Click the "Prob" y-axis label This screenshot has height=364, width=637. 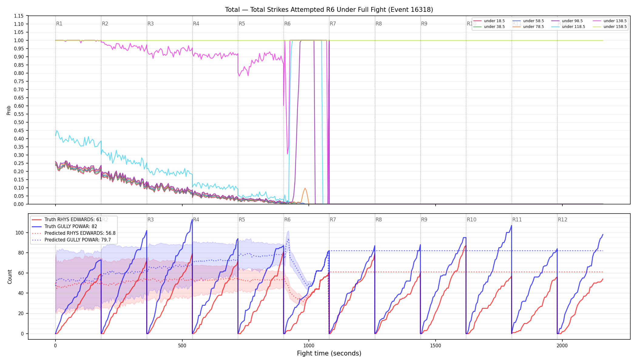(x=9, y=110)
